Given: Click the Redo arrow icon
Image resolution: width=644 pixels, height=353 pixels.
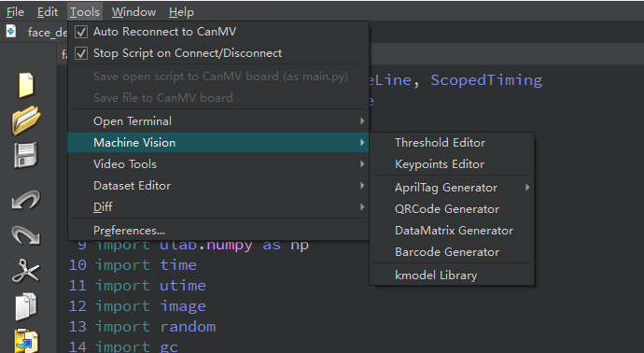Looking at the screenshot, I should point(26,235).
